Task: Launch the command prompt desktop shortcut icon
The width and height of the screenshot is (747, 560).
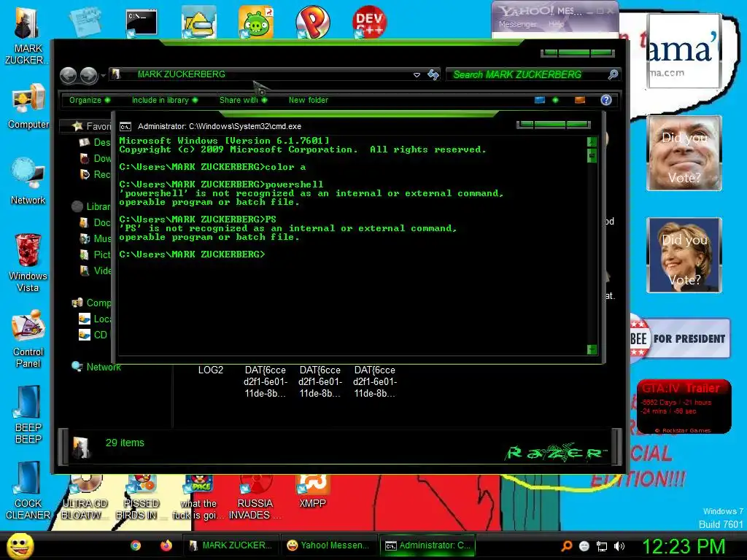Action: pos(141,23)
